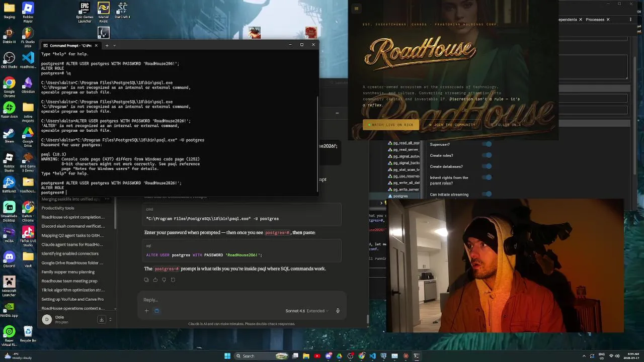Click the copy response icon in Claude
The height and width of the screenshot is (362, 644).
click(x=146, y=280)
